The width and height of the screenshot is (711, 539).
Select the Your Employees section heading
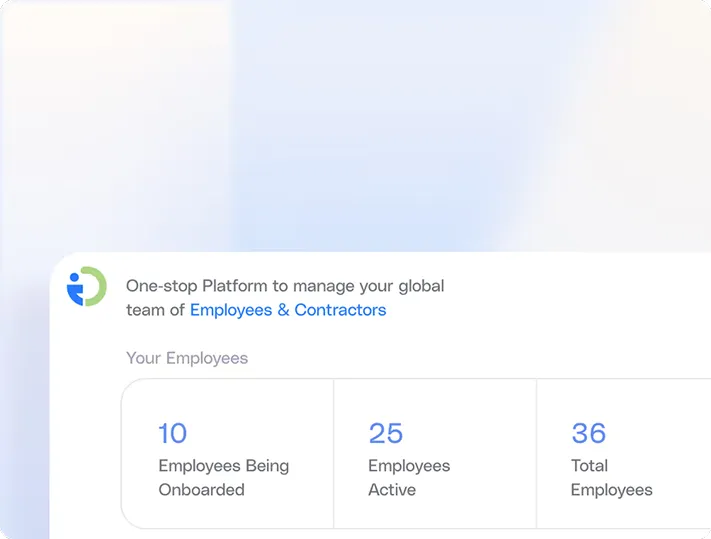click(187, 358)
